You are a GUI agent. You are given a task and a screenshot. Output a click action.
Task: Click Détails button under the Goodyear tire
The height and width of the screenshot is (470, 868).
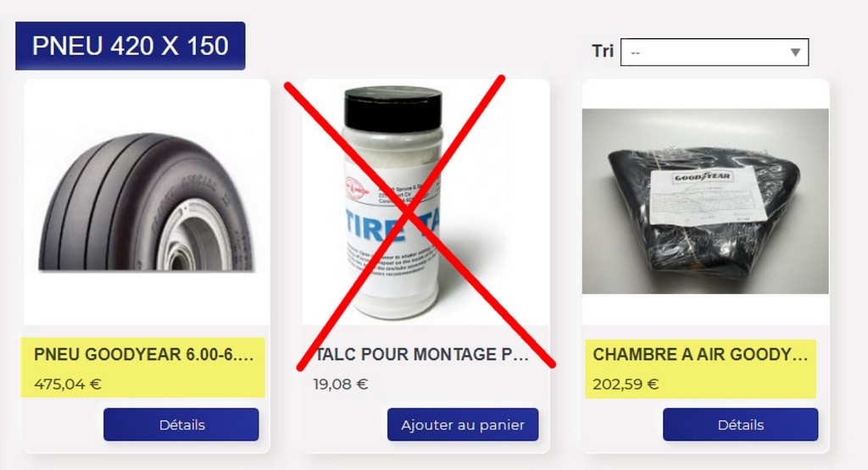click(x=181, y=424)
